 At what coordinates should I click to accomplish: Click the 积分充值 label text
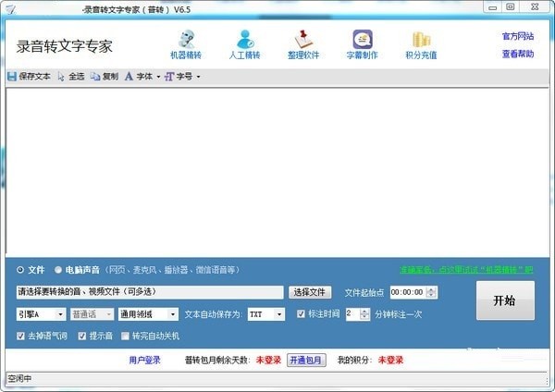(x=421, y=55)
